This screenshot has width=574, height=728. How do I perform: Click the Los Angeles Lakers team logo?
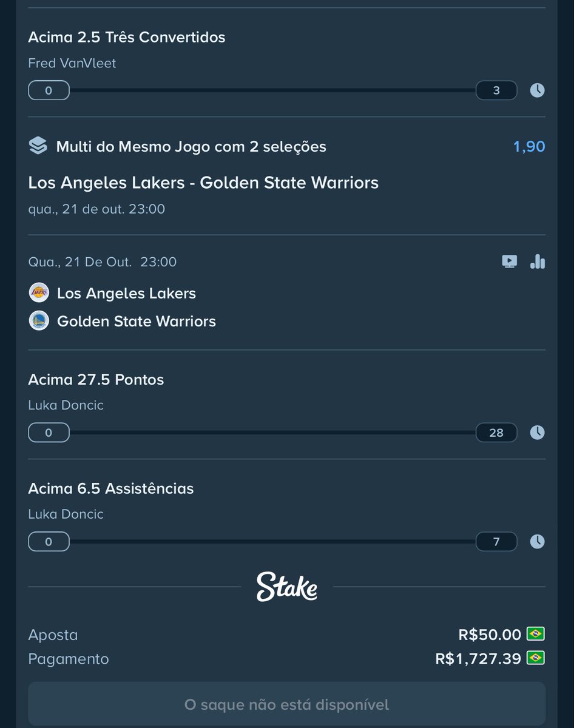point(39,293)
